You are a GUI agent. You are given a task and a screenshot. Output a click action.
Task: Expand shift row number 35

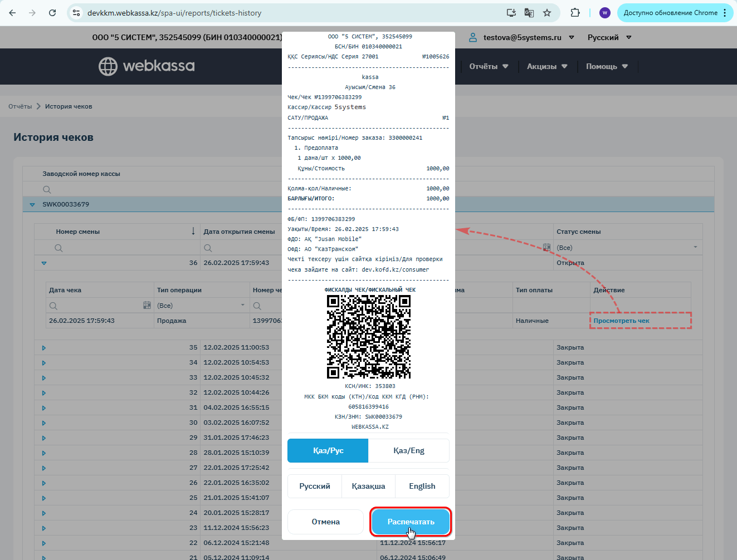tap(44, 348)
